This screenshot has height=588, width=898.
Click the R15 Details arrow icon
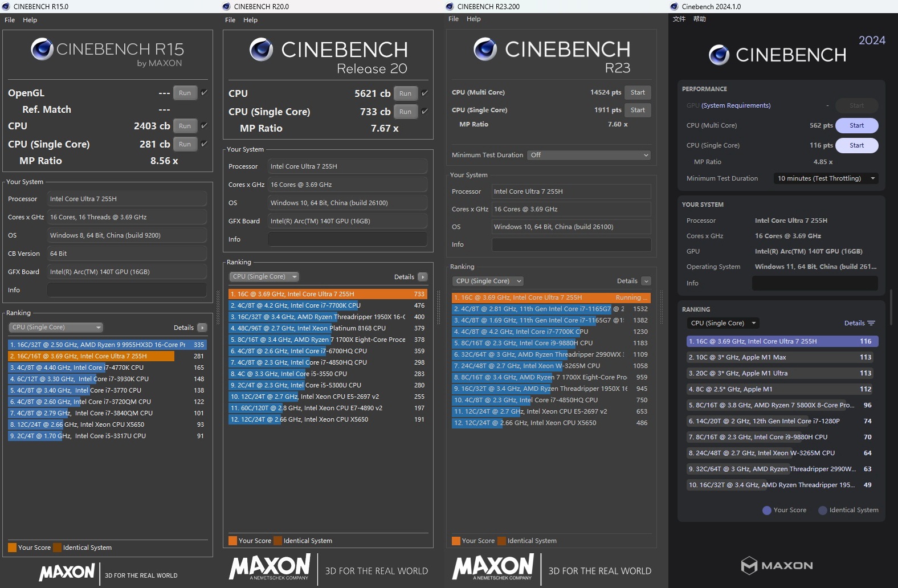[202, 328]
